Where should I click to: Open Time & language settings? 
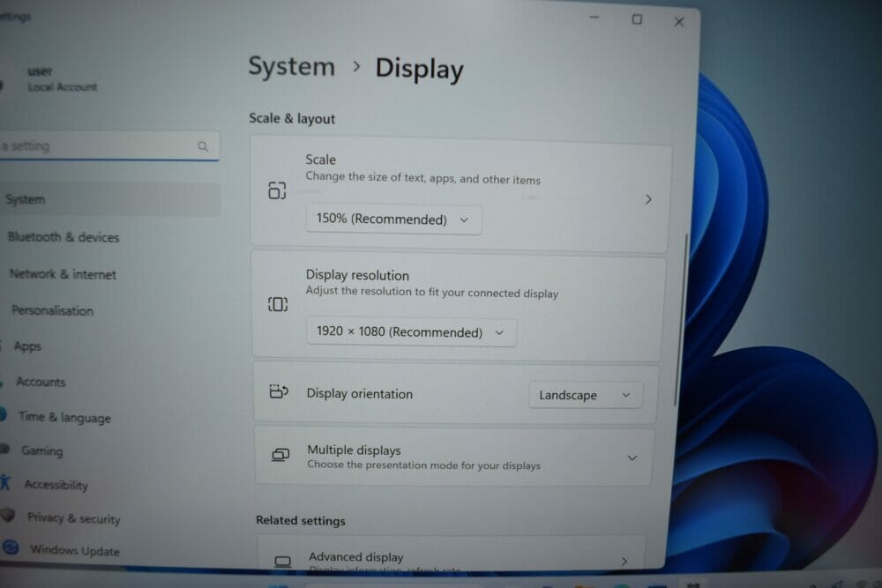click(64, 418)
